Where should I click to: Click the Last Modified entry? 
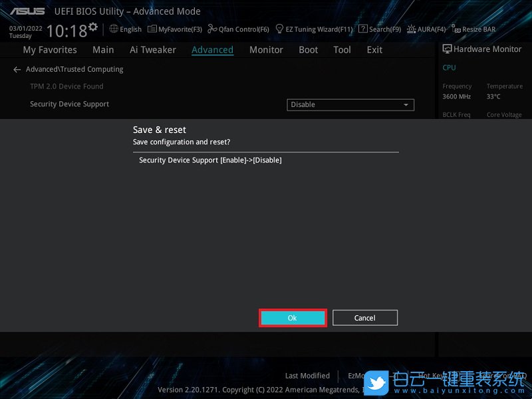307,376
